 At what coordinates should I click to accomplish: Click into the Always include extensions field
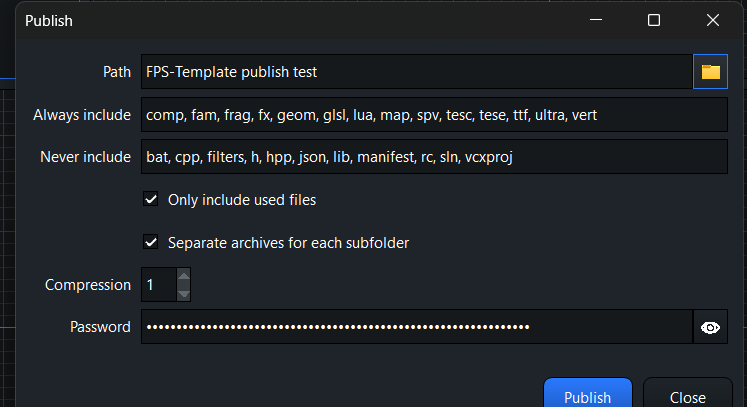[x=433, y=115]
